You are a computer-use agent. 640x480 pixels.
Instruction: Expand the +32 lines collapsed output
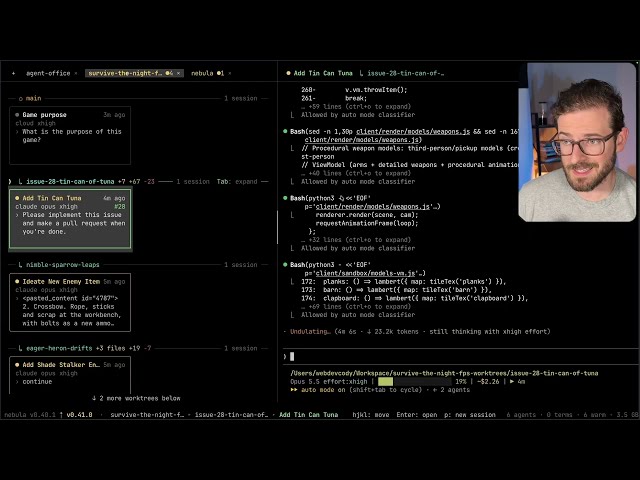click(356, 240)
